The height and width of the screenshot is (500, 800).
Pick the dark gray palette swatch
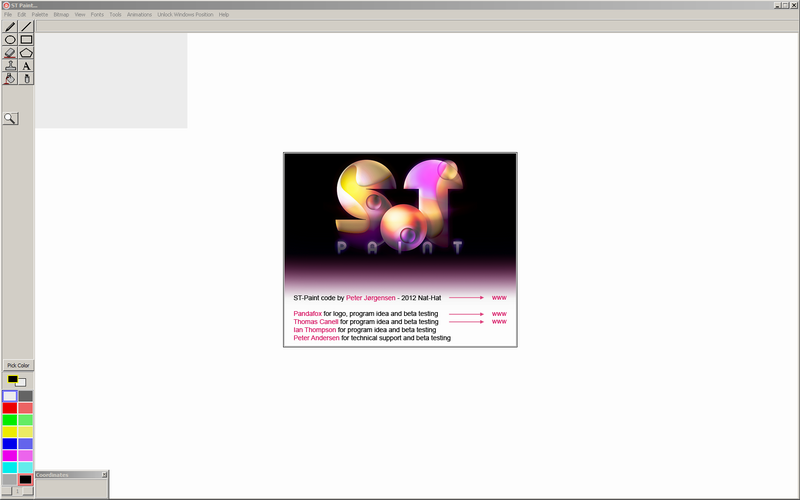[x=26, y=396]
